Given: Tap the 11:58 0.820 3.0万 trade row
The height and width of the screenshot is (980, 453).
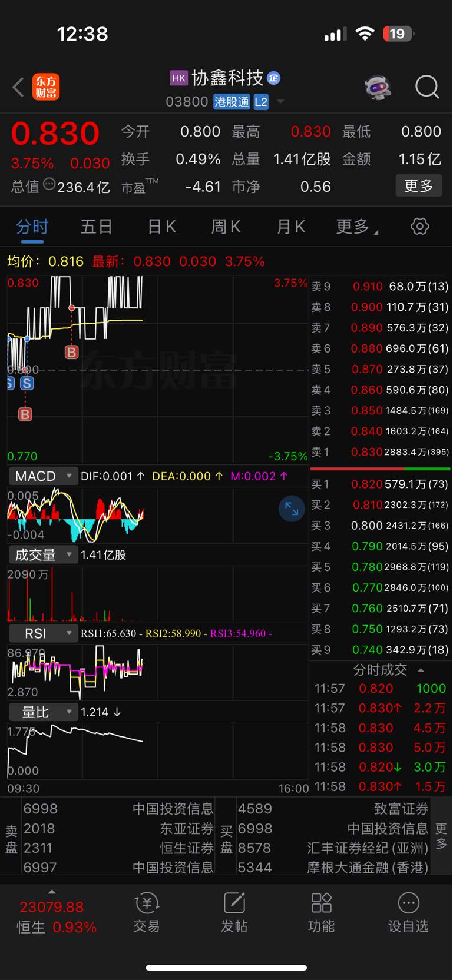Looking at the screenshot, I should [x=380, y=767].
